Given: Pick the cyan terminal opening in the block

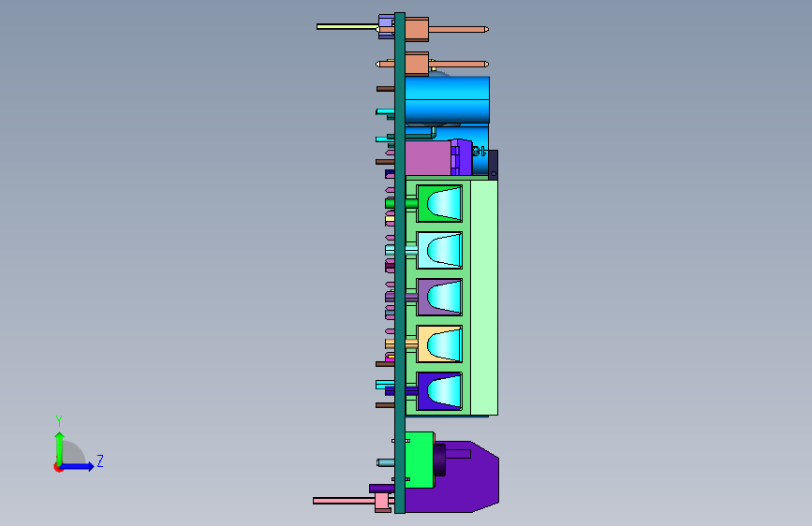Looking at the screenshot, I should coord(439,250).
